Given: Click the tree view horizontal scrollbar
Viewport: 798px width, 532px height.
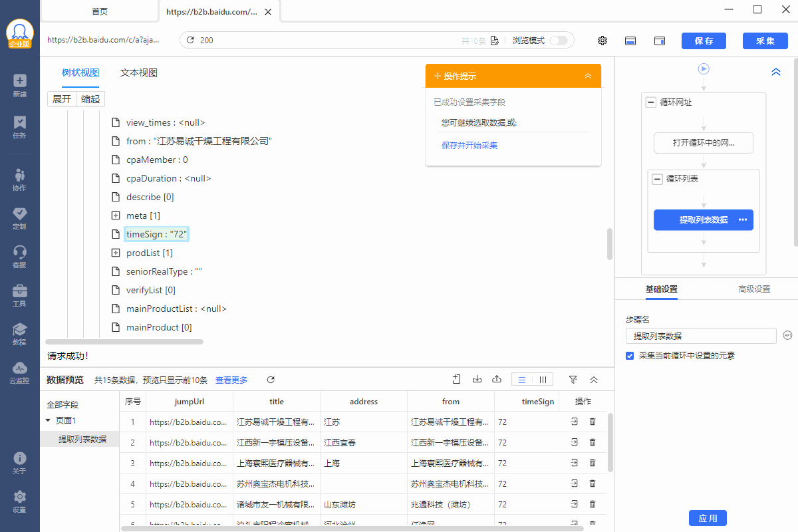Looking at the screenshot, I should (x=124, y=341).
